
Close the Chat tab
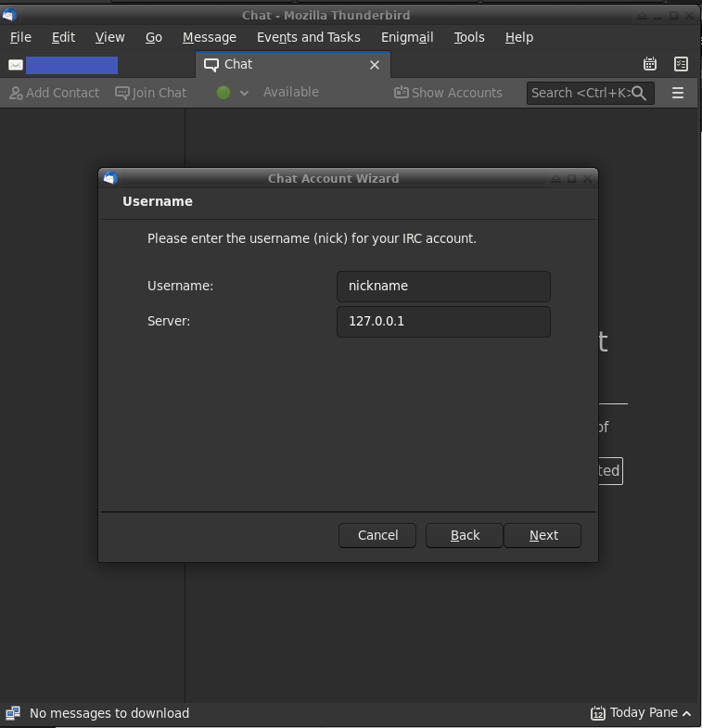375,65
